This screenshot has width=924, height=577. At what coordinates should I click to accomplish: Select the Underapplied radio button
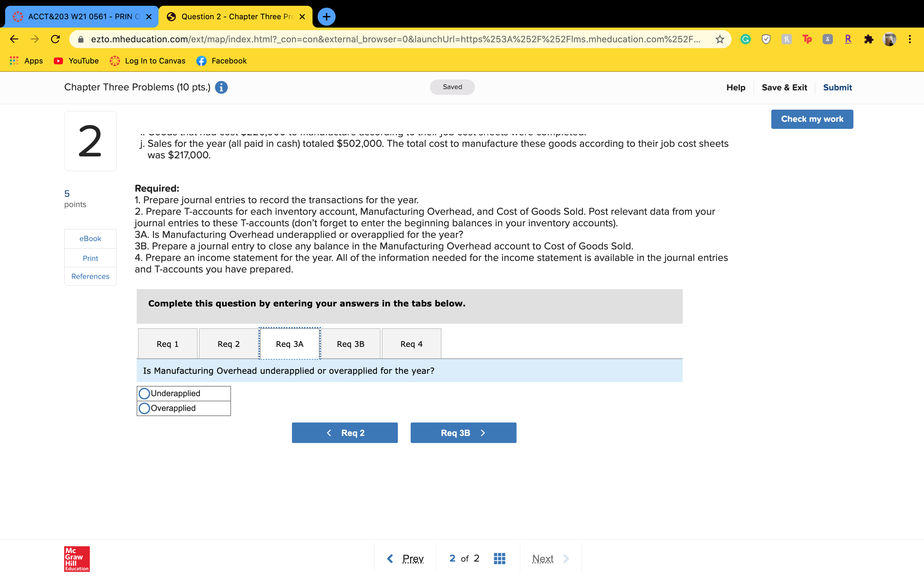pos(144,393)
